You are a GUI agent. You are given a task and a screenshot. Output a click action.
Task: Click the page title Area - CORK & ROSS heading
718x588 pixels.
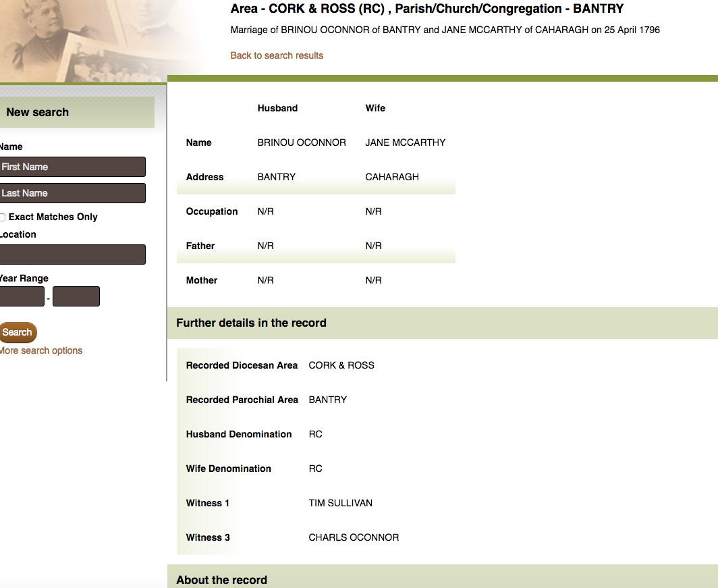pyautogui.click(x=426, y=9)
